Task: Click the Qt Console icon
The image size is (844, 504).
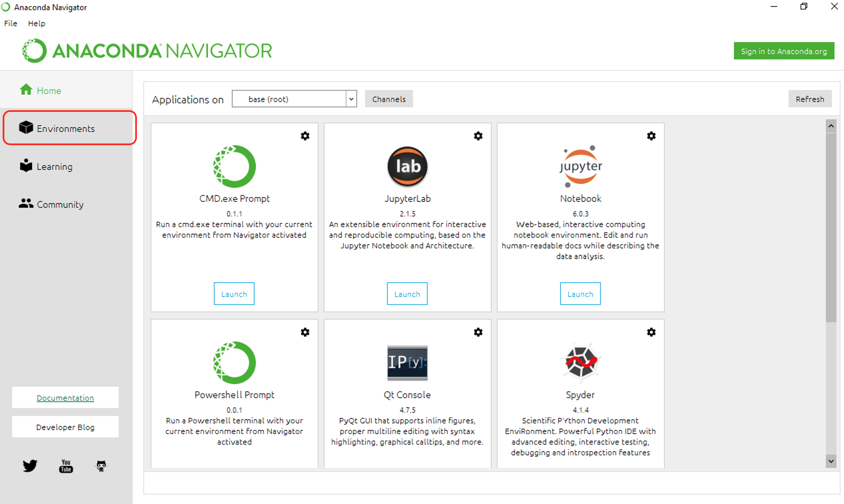Action: [x=408, y=363]
